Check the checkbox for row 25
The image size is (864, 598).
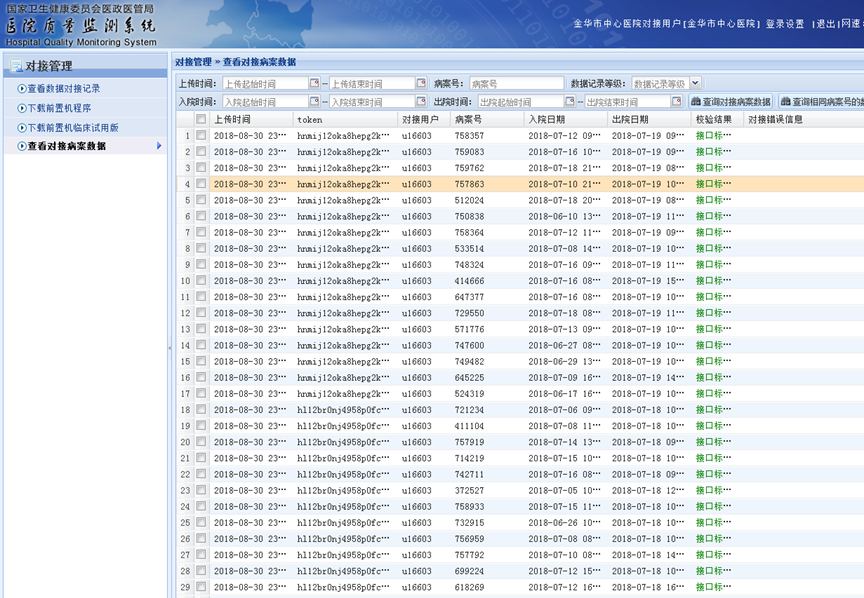(x=201, y=522)
